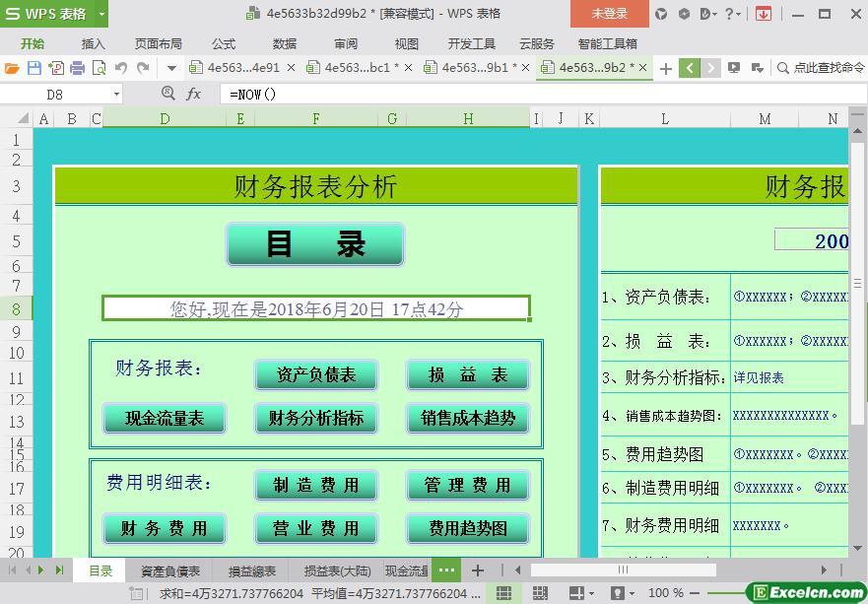Click the 未登录 login button
This screenshot has width=868, height=604.
pyautogui.click(x=609, y=14)
